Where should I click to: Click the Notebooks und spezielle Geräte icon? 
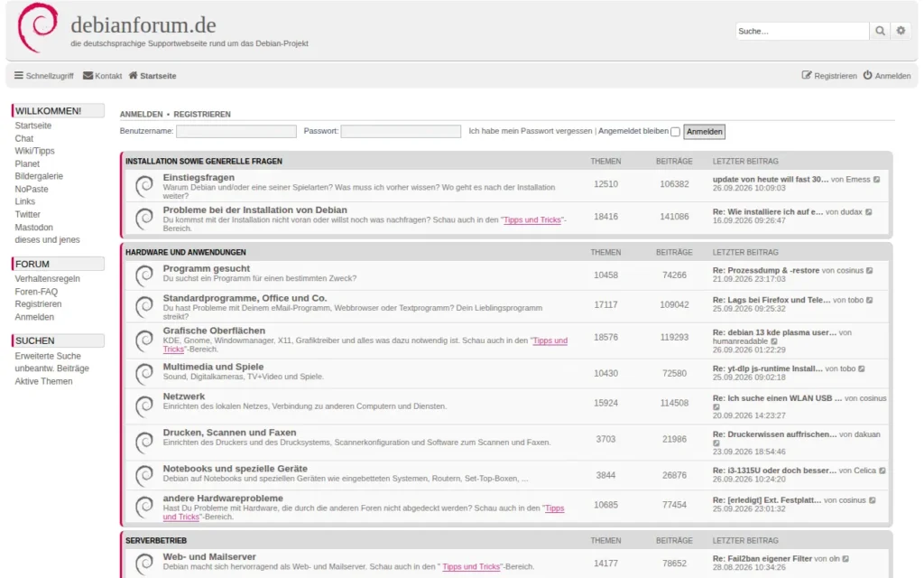tap(144, 475)
